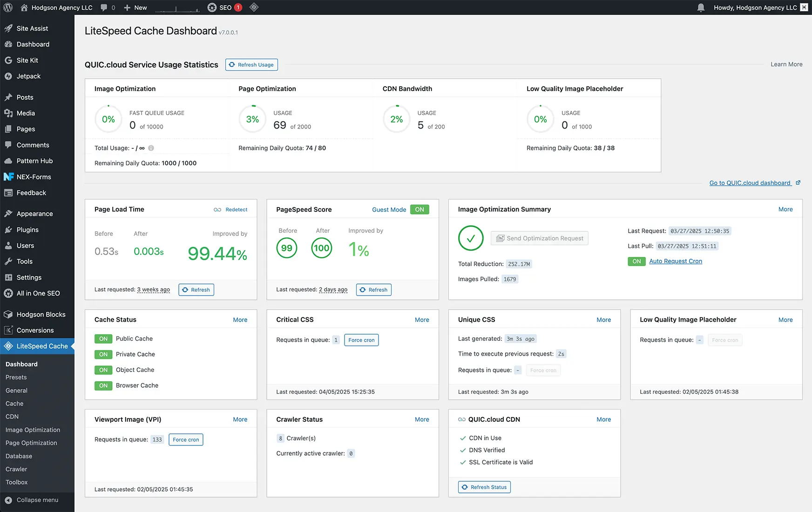Click the Pattern Hub cloud icon
This screenshot has width=812, height=512.
8,161
